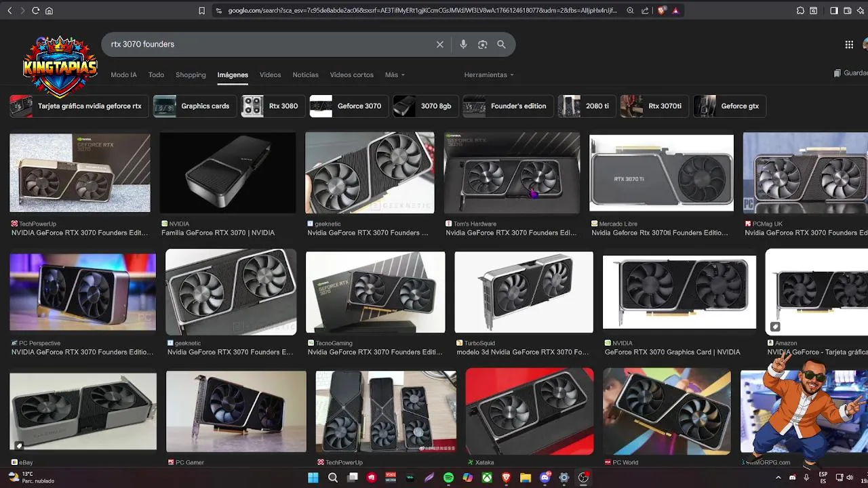This screenshot has height=488, width=868.
Task: Switch to the Modo IA tab
Action: pos(123,75)
